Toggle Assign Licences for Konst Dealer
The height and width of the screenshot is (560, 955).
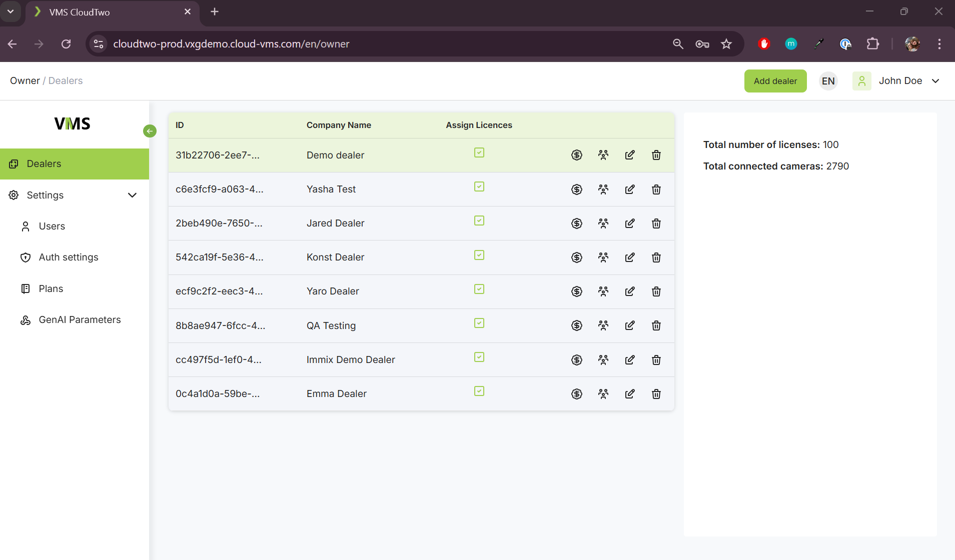click(x=479, y=255)
